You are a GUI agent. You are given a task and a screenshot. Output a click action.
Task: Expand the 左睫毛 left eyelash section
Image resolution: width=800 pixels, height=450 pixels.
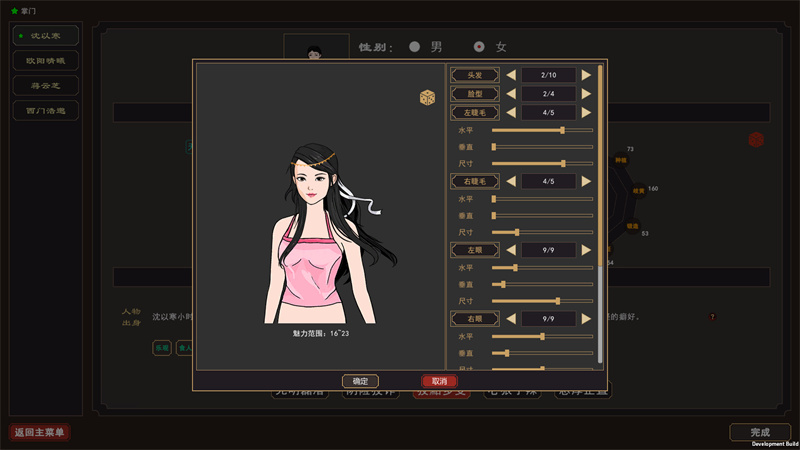tap(474, 113)
